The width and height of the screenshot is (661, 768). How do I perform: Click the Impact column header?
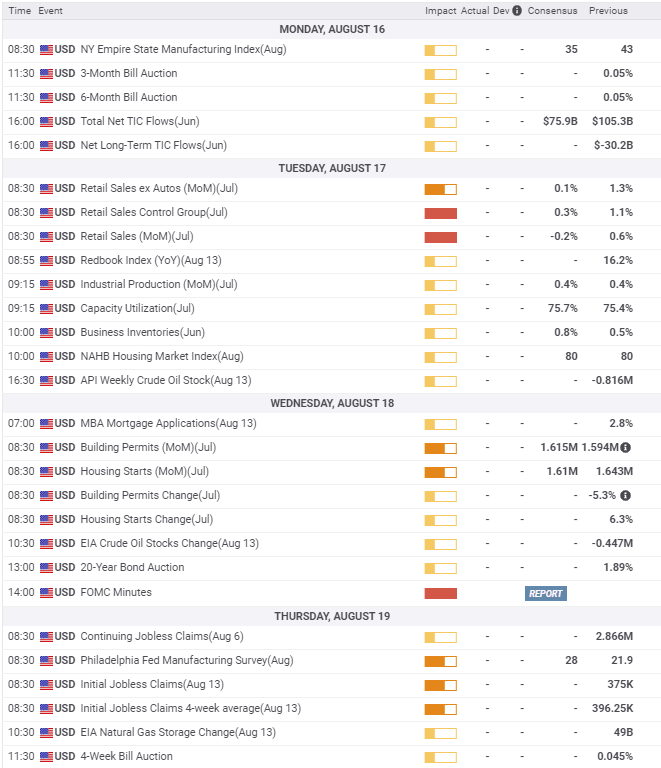(x=441, y=10)
